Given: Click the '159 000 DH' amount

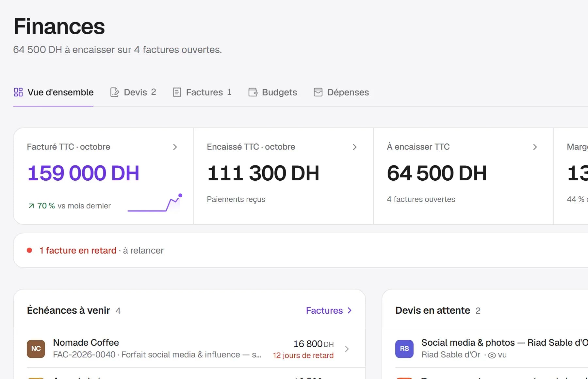Looking at the screenshot, I should point(83,173).
